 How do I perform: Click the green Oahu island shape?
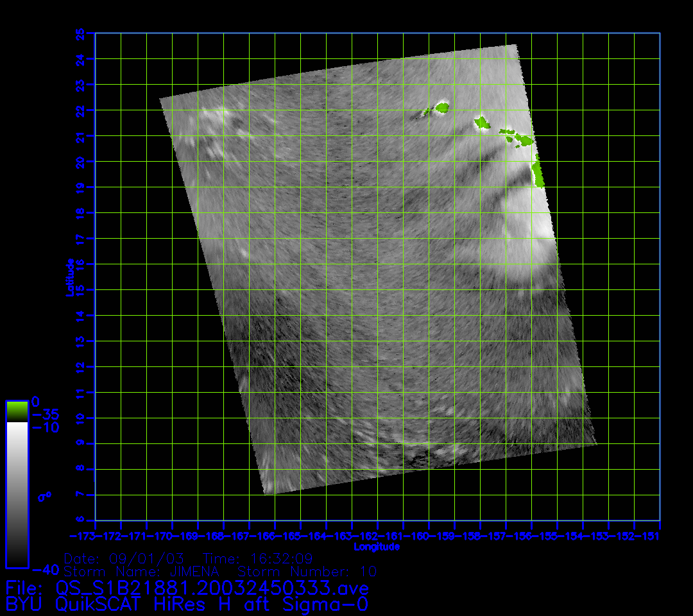(482, 121)
